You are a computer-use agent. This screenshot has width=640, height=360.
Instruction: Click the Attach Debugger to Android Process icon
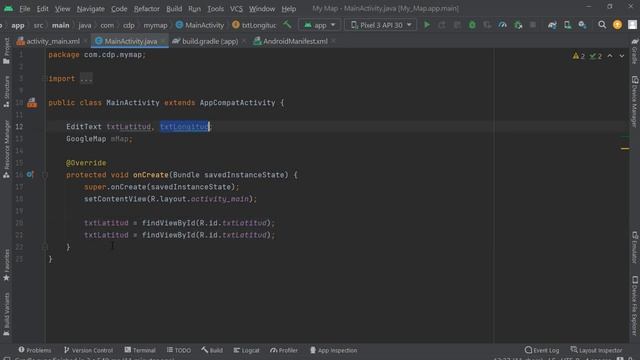[x=518, y=25]
